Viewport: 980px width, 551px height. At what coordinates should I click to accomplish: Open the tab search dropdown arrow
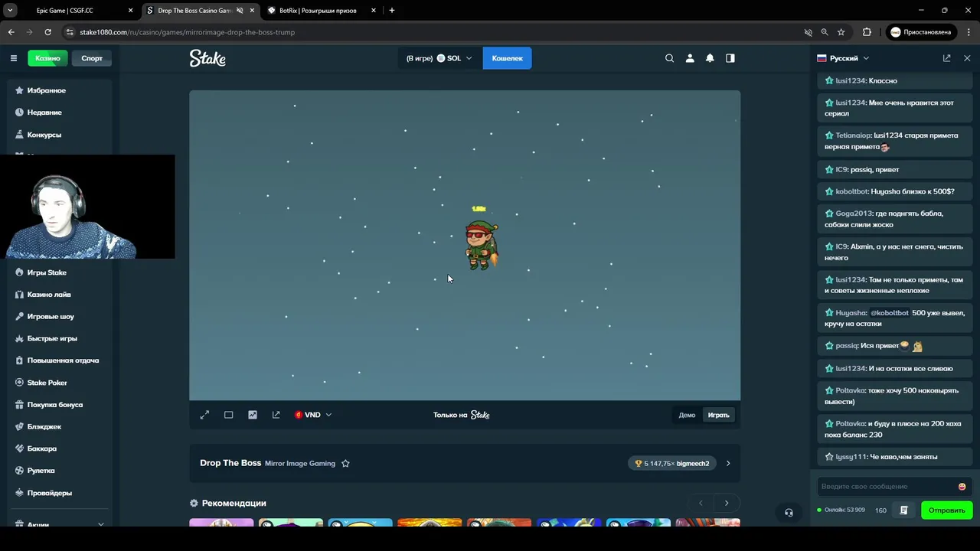pyautogui.click(x=10, y=11)
